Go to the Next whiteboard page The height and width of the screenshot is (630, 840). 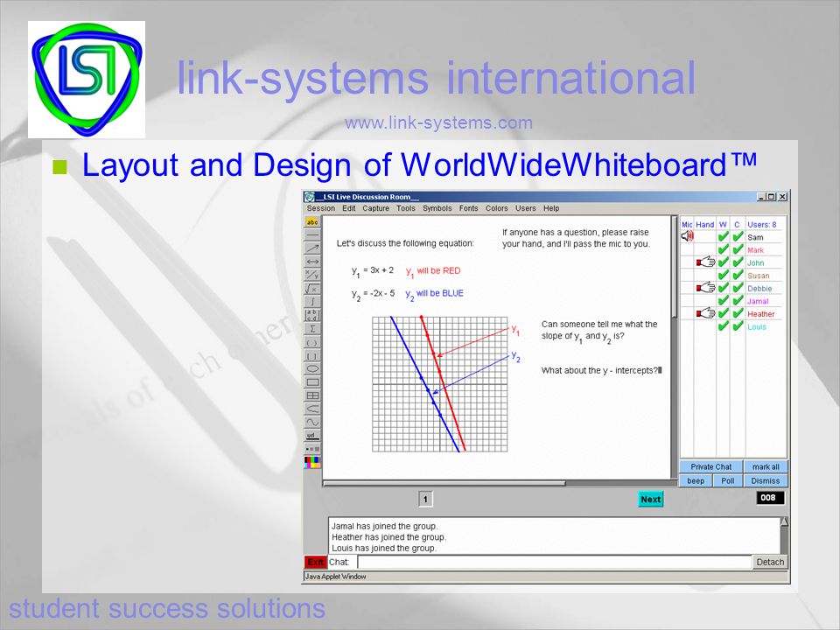pos(650,500)
